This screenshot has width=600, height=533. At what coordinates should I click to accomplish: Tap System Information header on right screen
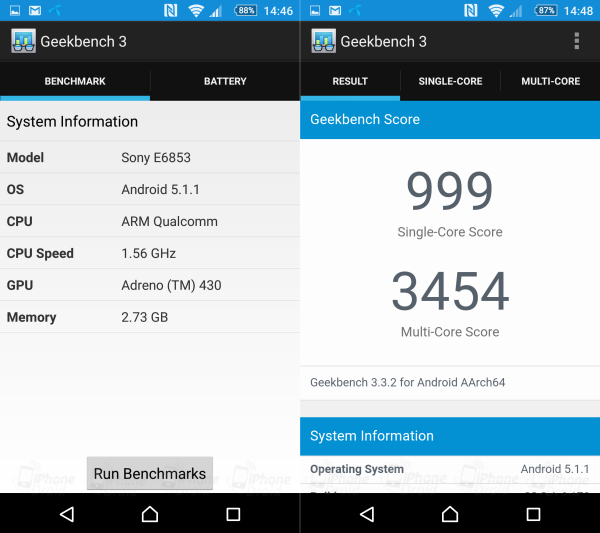pos(450,436)
